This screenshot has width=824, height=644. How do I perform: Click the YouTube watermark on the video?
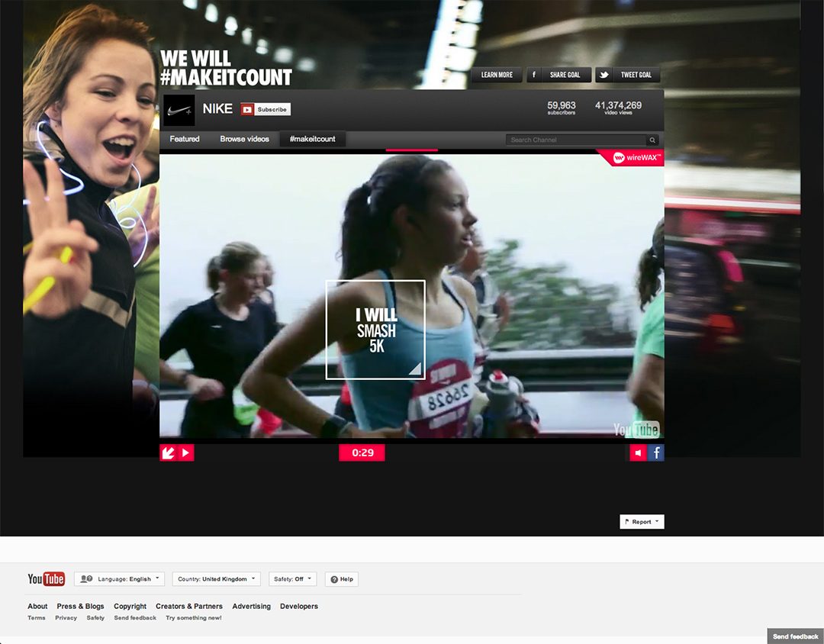(636, 430)
